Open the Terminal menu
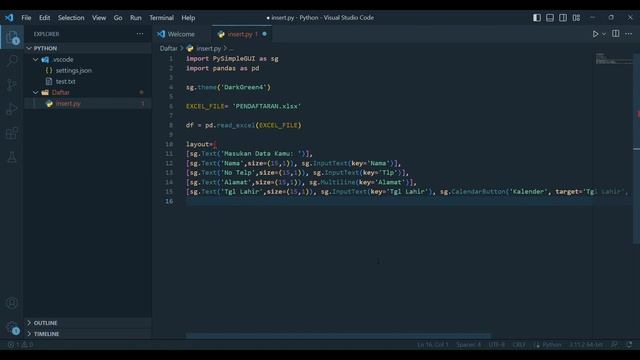This screenshot has height=360, width=640. pyautogui.click(x=161, y=18)
